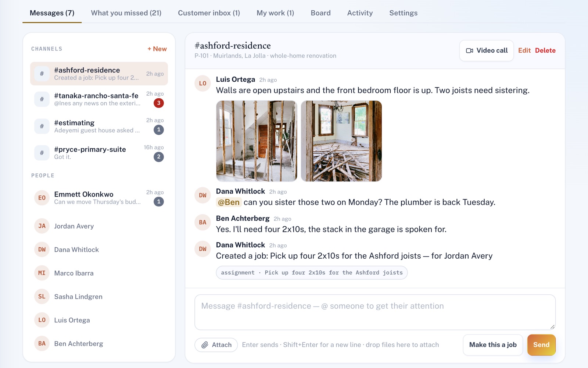Click Jordan Avery's JA avatar

42,226
